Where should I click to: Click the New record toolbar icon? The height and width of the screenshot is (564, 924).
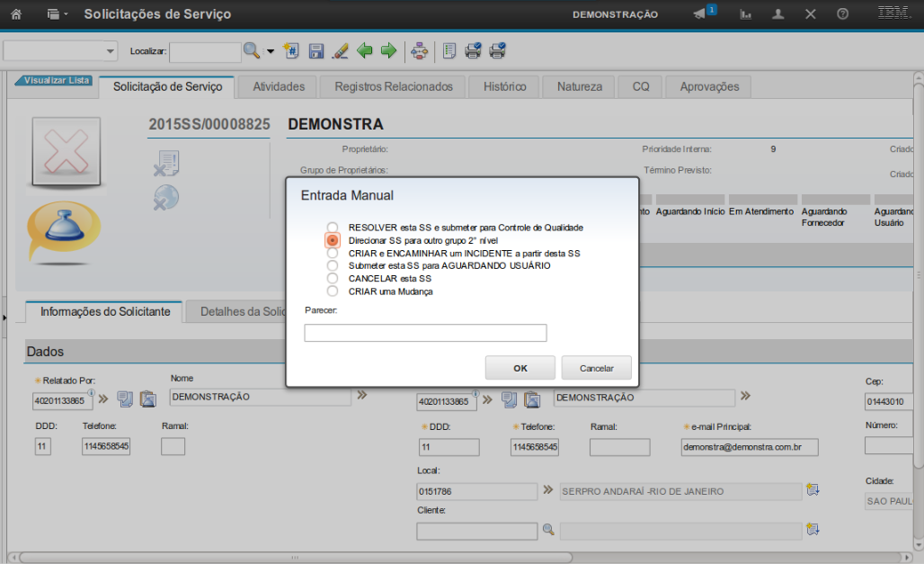pos(291,51)
